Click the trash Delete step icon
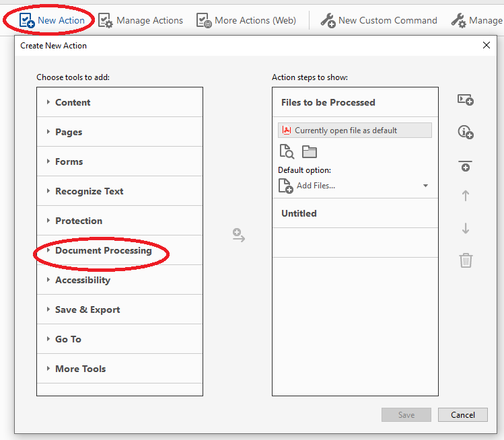The image size is (504, 440). click(x=466, y=260)
